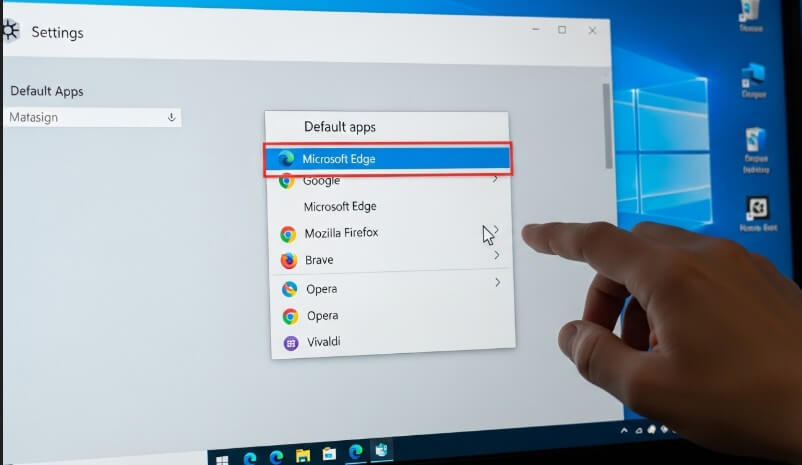Viewport: 802px width, 465px height.
Task: Click the Chrome logo beside Google
Action: [286, 181]
